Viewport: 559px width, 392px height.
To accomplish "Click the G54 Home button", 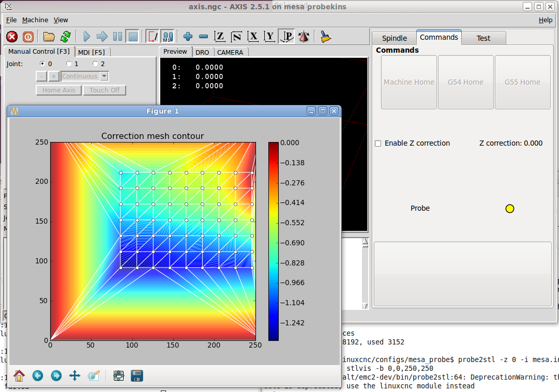I will 465,82.
